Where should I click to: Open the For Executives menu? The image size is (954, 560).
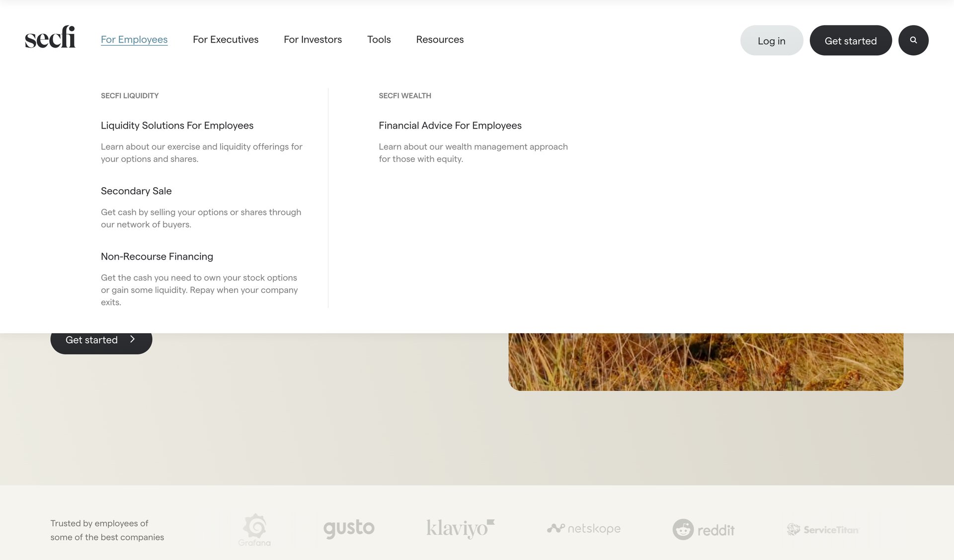(226, 39)
